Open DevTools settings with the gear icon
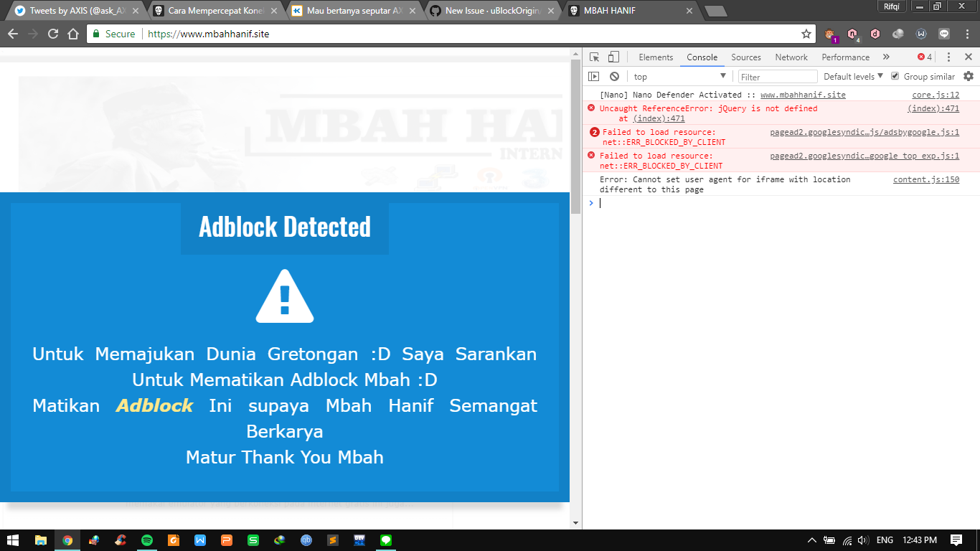The width and height of the screenshot is (980, 551). point(969,76)
